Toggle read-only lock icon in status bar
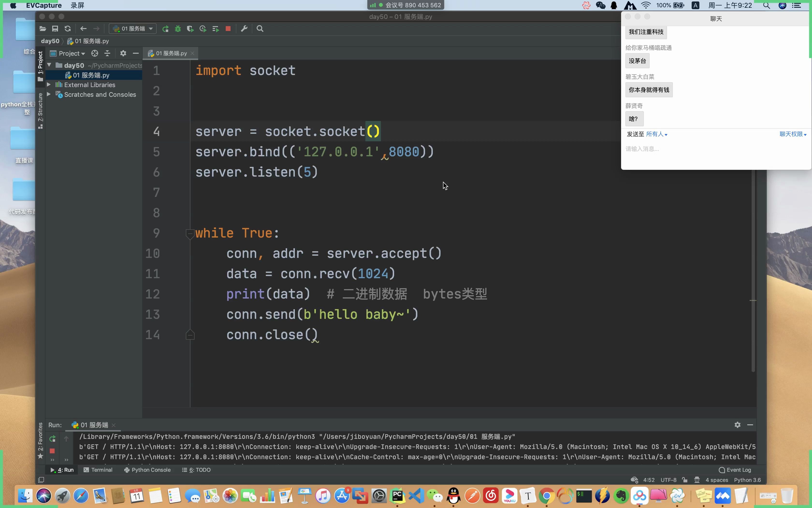Viewport: 812px width, 508px height. pyautogui.click(x=685, y=480)
